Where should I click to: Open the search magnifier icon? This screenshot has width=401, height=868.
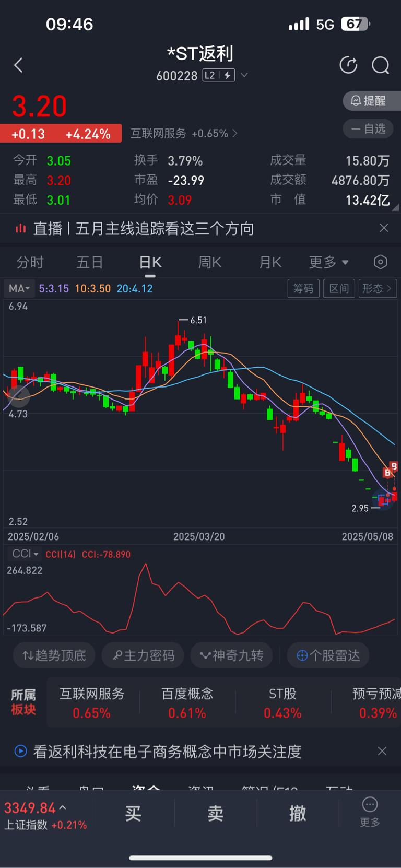tap(381, 66)
